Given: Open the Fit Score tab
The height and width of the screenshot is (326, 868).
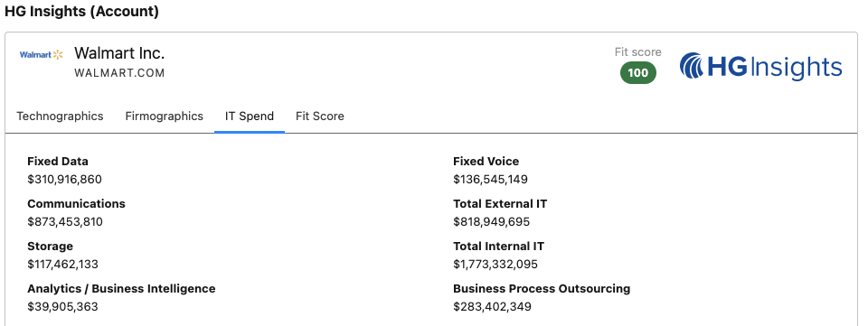Looking at the screenshot, I should point(320,116).
